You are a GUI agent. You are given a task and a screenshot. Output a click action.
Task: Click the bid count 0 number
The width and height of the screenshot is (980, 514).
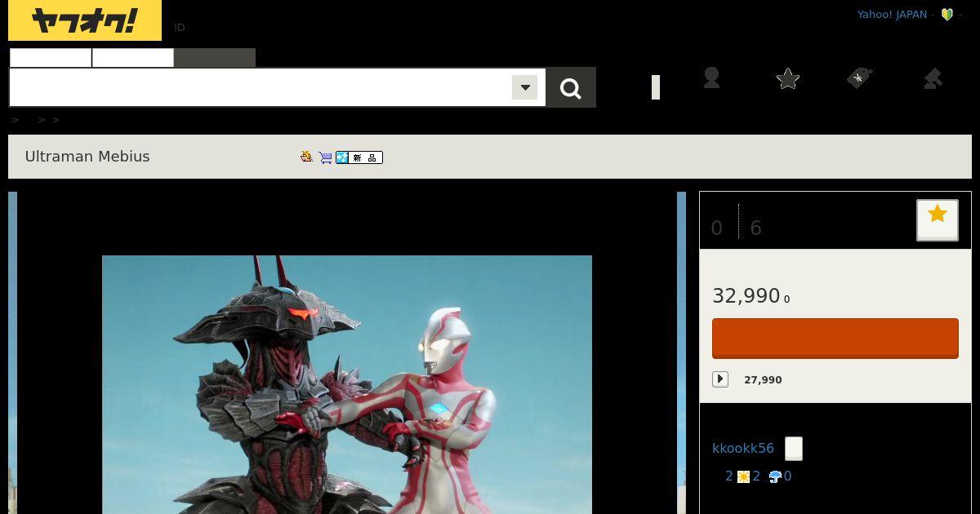coord(717,228)
